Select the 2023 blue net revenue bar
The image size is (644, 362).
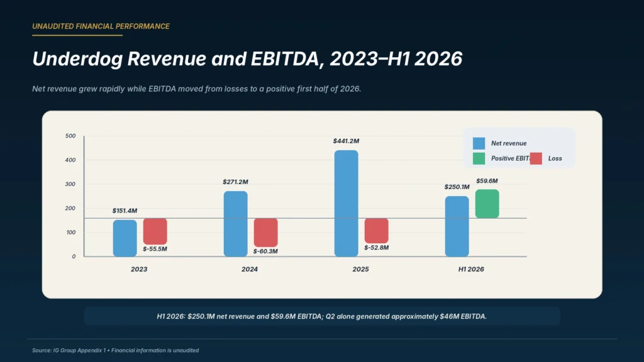[125, 238]
